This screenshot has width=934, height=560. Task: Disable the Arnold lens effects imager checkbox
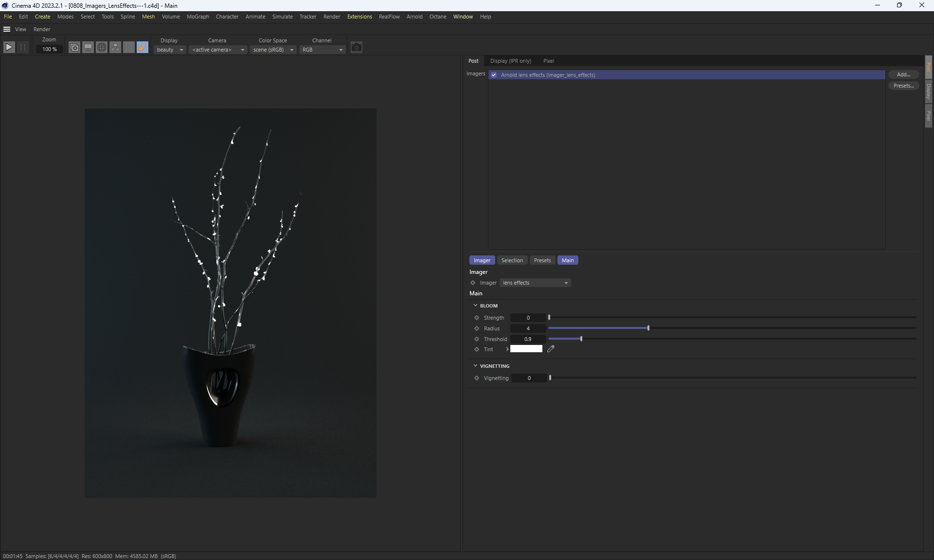pos(494,75)
